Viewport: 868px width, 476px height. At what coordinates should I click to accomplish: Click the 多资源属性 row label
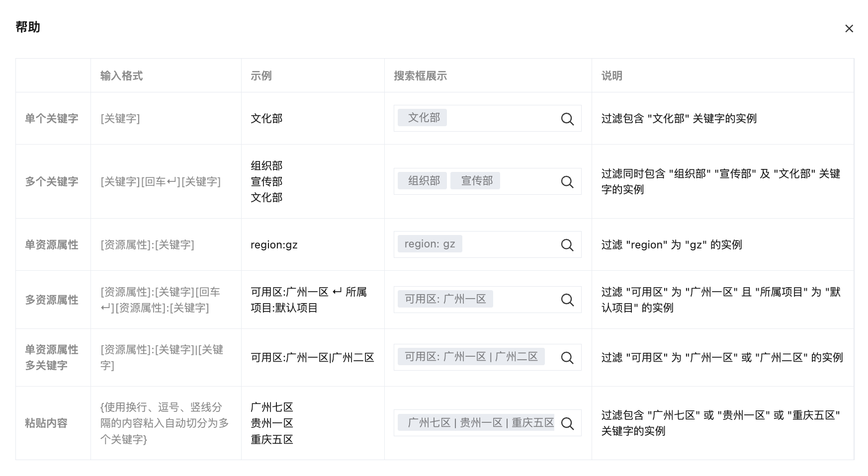[x=52, y=300]
